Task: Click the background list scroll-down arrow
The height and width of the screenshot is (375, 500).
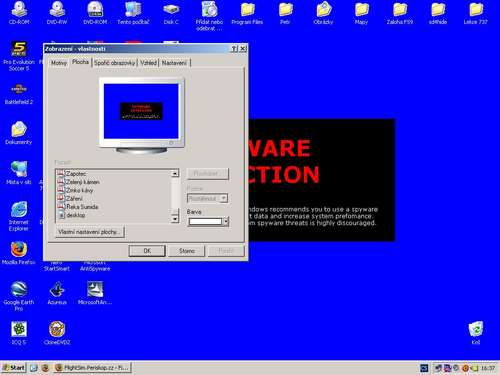Action: pos(175,219)
